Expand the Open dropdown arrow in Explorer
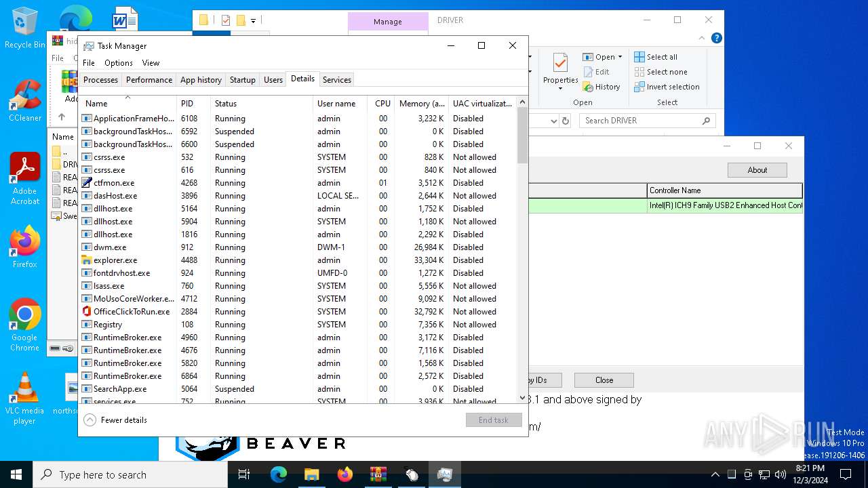This screenshot has height=488, width=868. pos(620,57)
